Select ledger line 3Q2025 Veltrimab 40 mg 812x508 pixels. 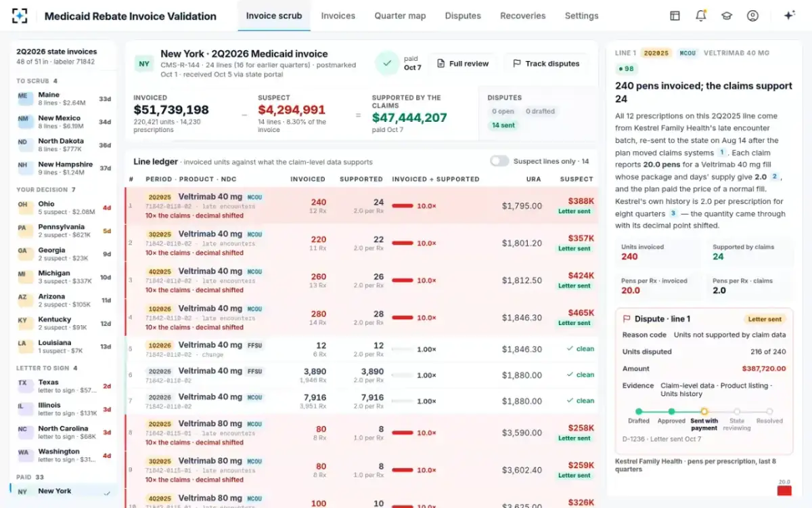pos(361,243)
